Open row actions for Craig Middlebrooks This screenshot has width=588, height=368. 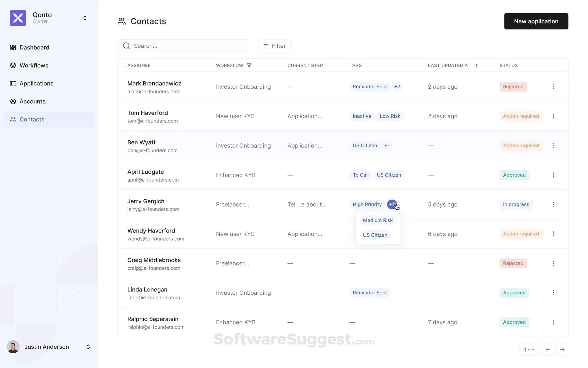[554, 263]
